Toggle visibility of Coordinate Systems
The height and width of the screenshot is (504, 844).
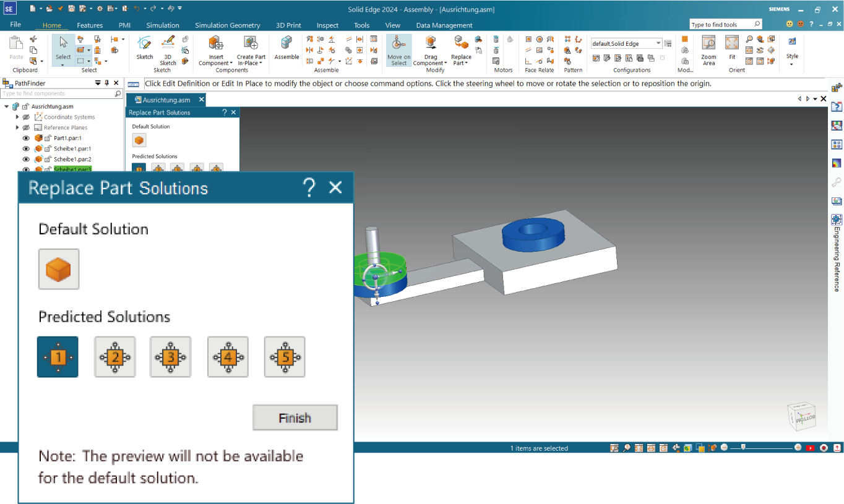coord(26,117)
